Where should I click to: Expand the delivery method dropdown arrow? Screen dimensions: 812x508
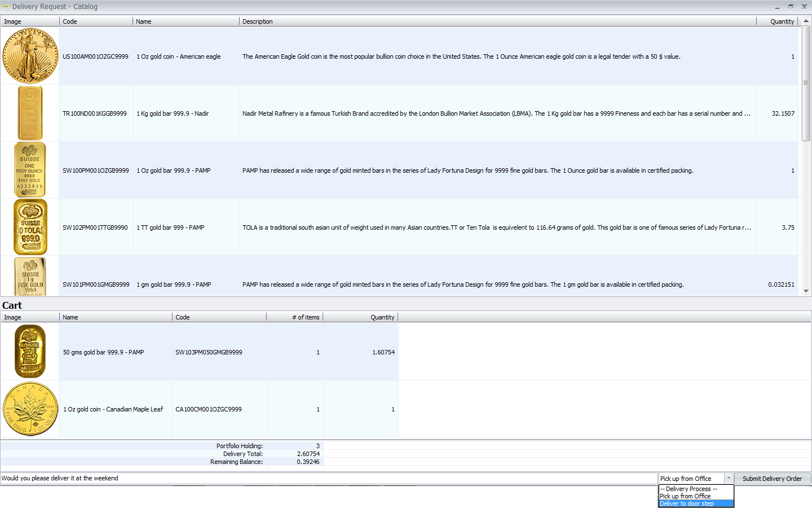(x=729, y=478)
